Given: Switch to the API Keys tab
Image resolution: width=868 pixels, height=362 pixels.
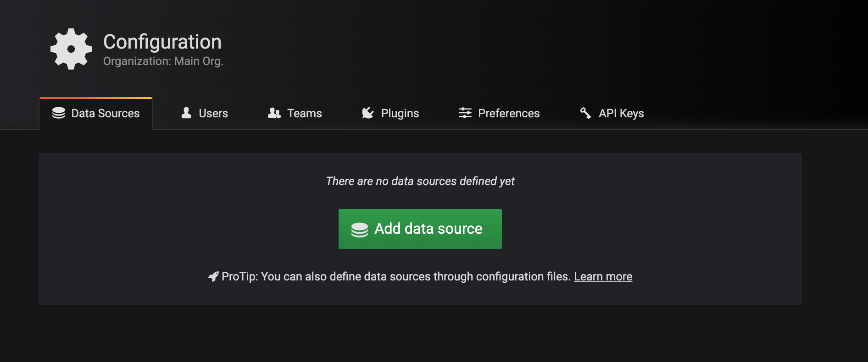Looking at the screenshot, I should pyautogui.click(x=612, y=113).
